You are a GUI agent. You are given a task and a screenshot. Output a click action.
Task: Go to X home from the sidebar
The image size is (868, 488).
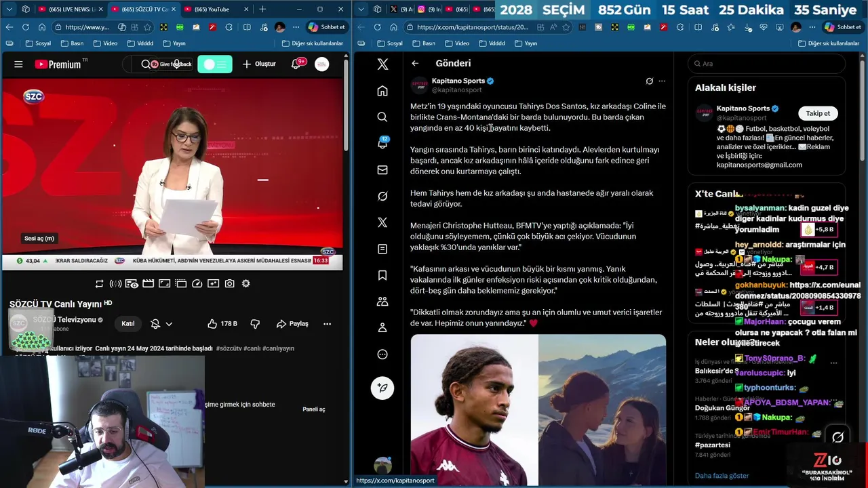pos(382,91)
